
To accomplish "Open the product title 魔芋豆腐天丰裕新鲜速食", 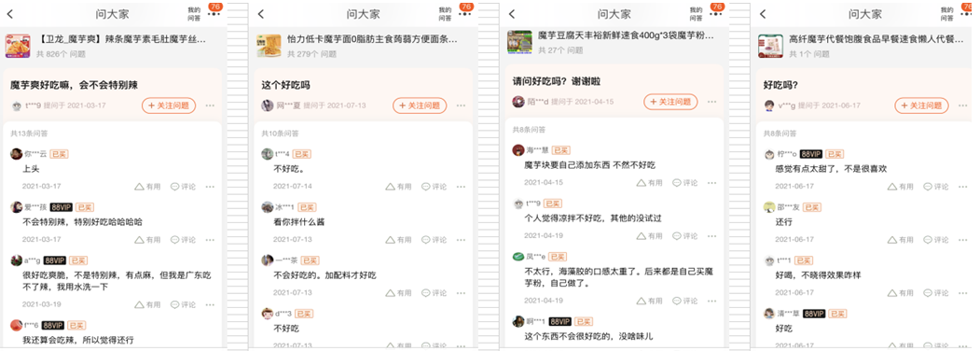I will click(626, 35).
